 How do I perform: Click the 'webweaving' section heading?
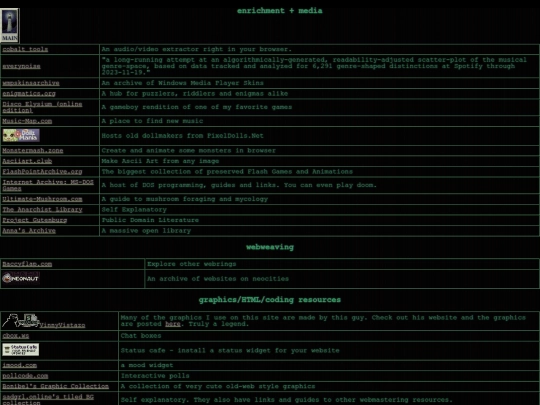270,247
